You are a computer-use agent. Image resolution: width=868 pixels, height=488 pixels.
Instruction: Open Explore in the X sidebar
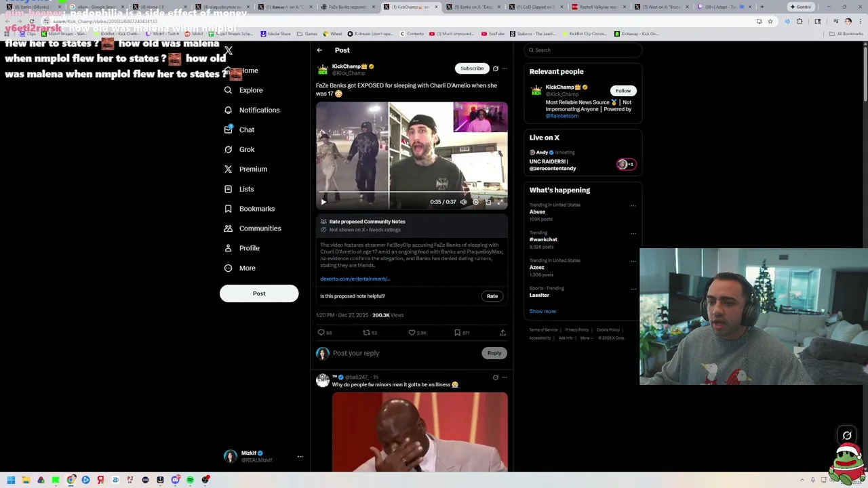pyautogui.click(x=243, y=90)
